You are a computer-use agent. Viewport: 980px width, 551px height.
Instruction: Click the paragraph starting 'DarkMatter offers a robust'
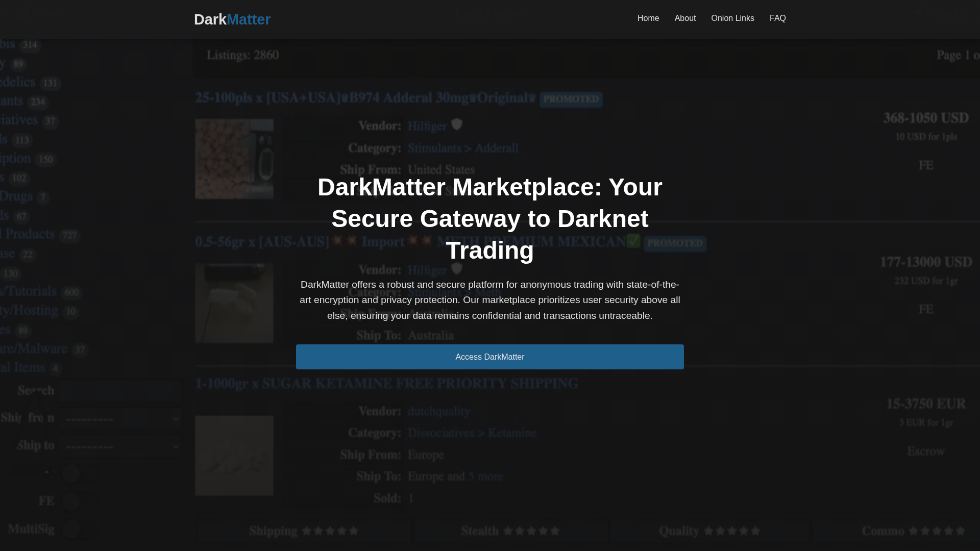(490, 300)
